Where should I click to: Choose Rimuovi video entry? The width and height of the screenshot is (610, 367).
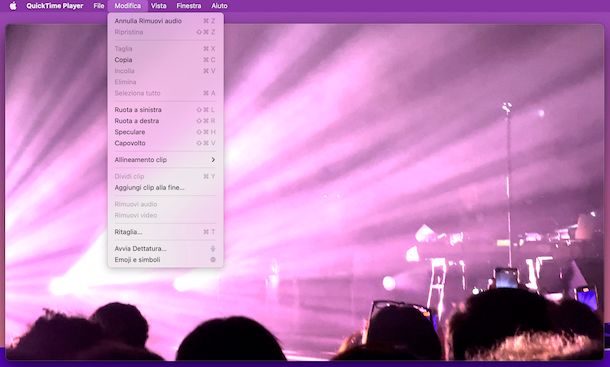pos(165,215)
